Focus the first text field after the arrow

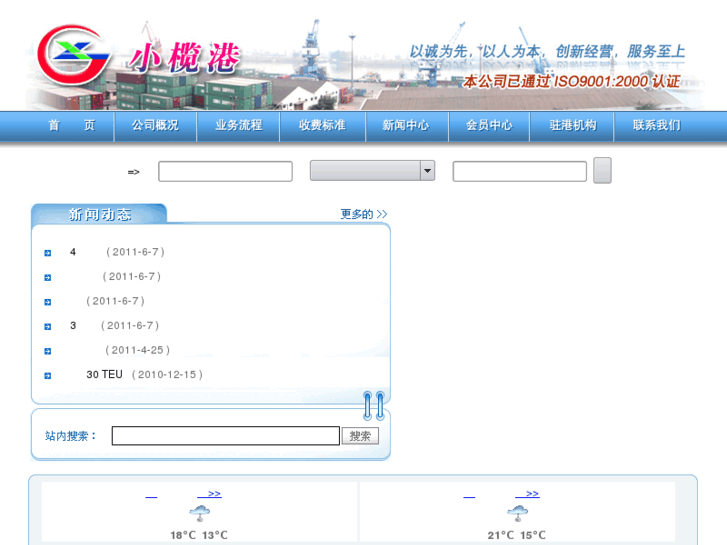point(225,171)
